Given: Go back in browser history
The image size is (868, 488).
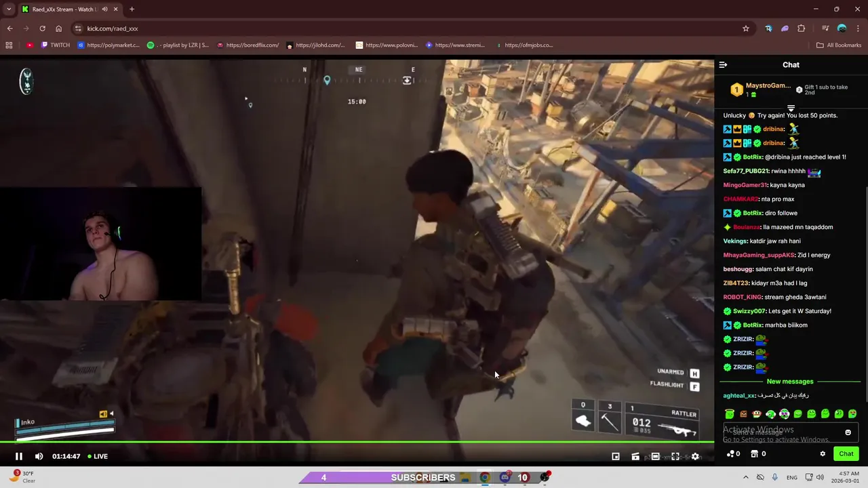Looking at the screenshot, I should [x=9, y=28].
